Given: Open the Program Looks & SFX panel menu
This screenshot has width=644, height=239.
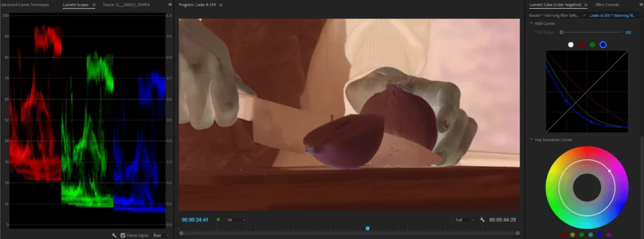Looking at the screenshot, I should click(x=221, y=5).
